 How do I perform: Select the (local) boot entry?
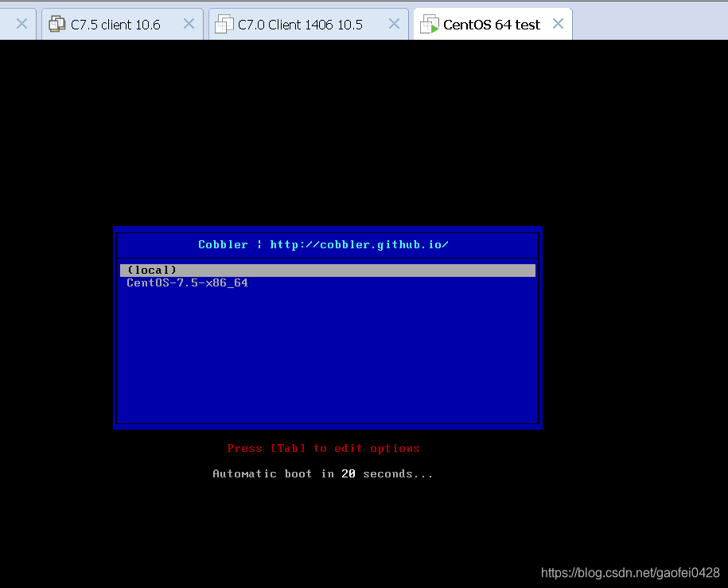[327, 271]
